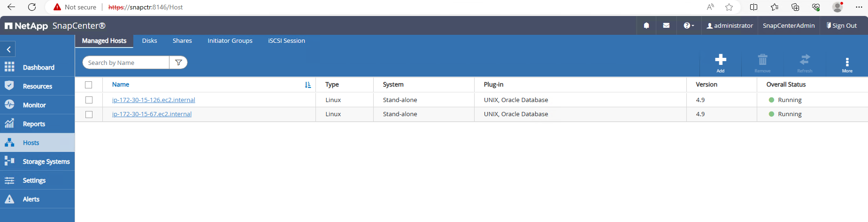Toggle the select-all hosts checkbox

coord(88,85)
